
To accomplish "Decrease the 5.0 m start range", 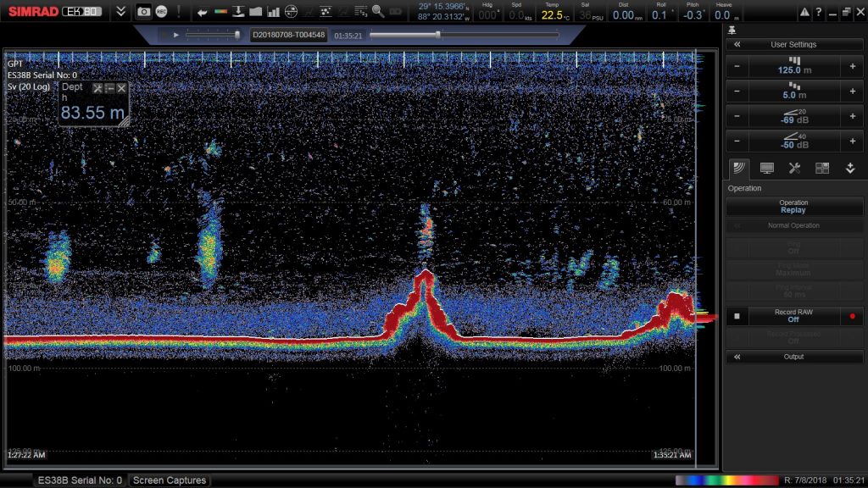I will (x=737, y=91).
